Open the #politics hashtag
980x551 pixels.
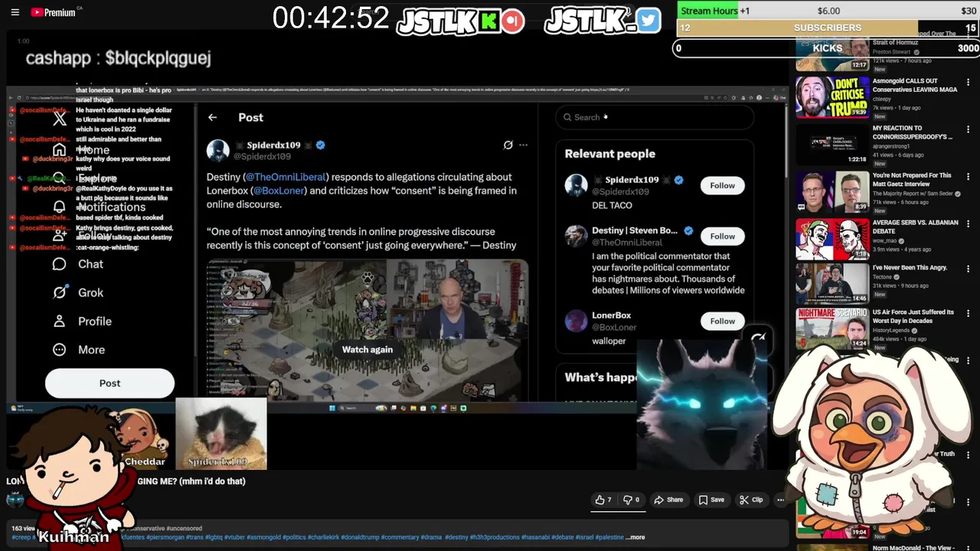tap(293, 537)
